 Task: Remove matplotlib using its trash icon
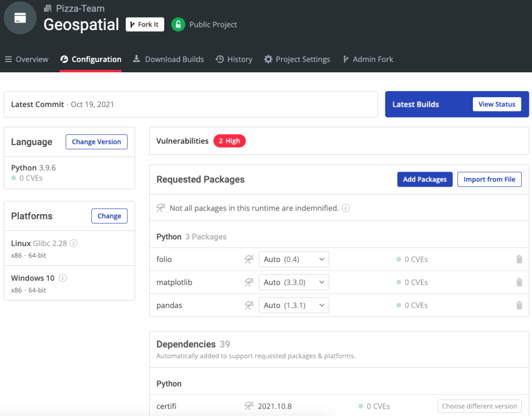(518, 282)
